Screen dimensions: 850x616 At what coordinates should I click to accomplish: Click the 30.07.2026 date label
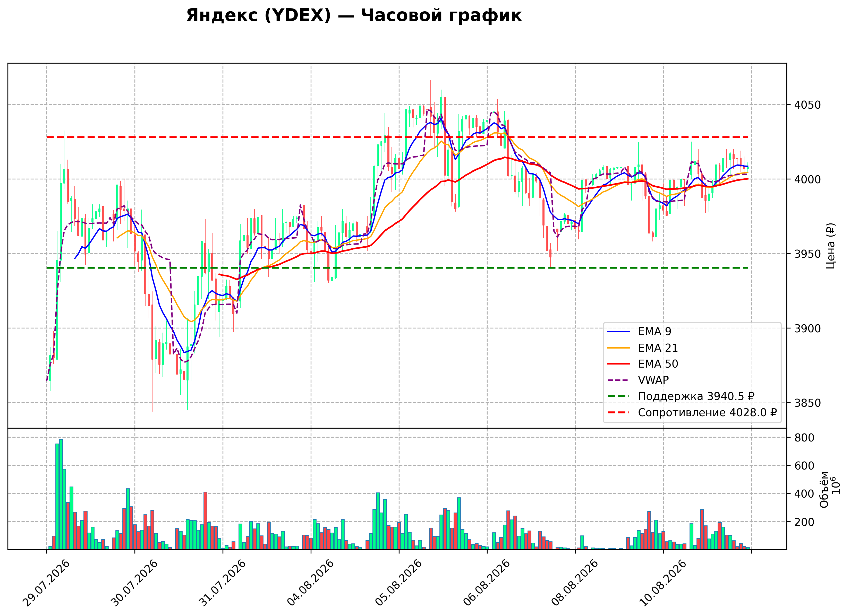click(x=134, y=583)
